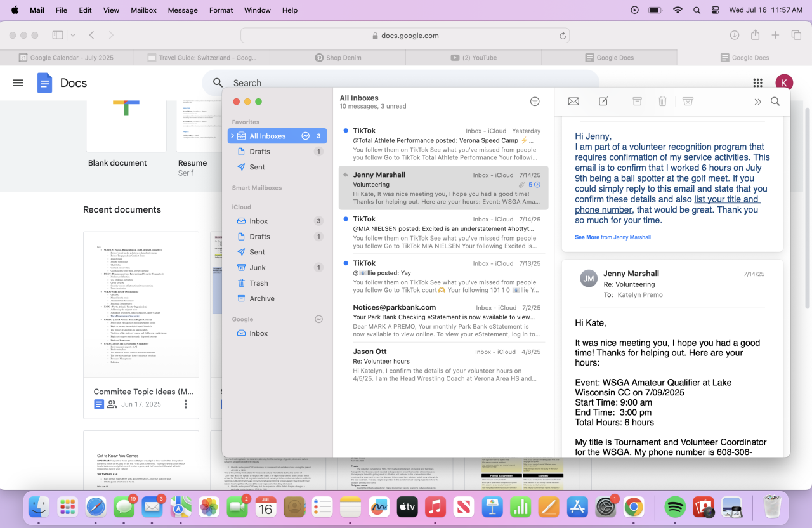
Task: Click the Safari Share icon
Action: pyautogui.click(x=755, y=36)
